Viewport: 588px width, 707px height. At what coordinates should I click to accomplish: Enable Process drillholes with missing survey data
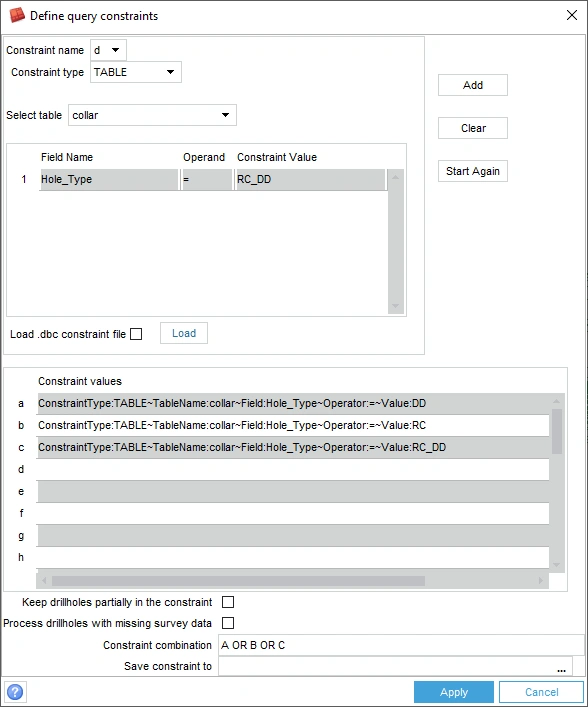228,623
